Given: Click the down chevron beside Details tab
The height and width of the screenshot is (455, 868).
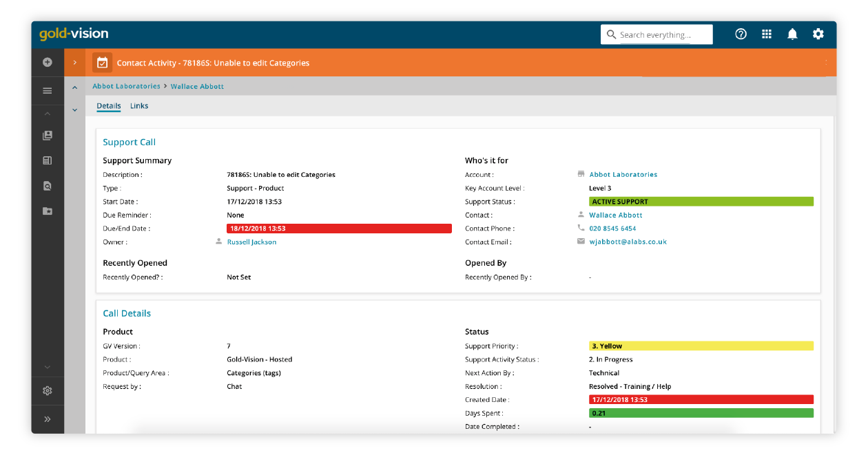Looking at the screenshot, I should [x=75, y=109].
